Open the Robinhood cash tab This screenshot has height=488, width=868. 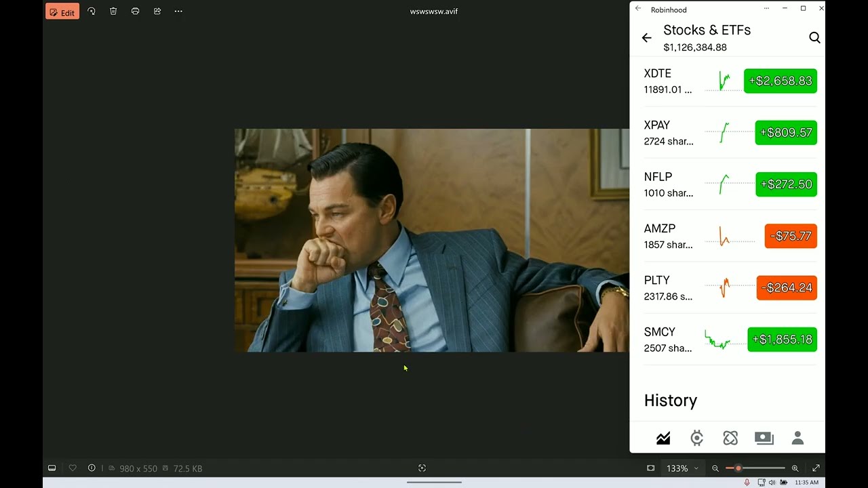764,439
